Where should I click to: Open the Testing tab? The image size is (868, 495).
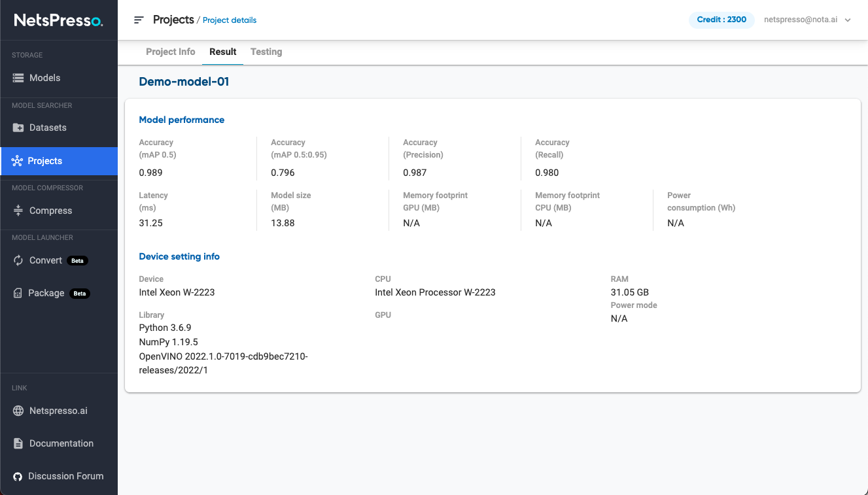point(266,52)
